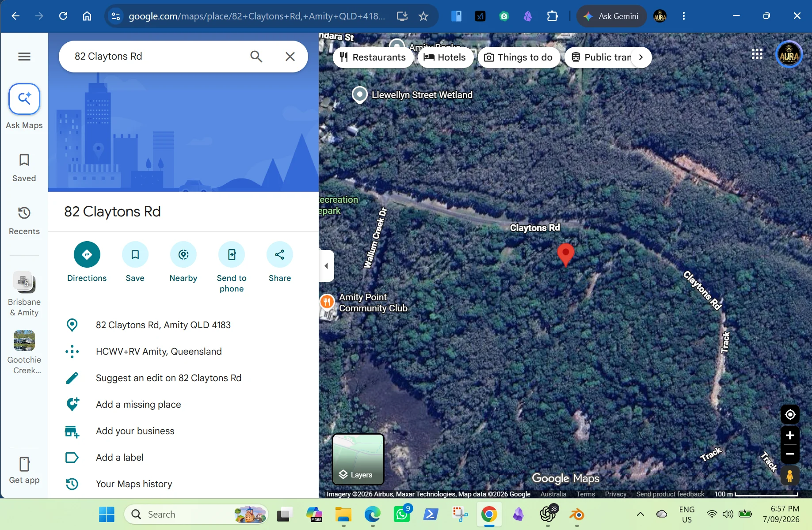Open Chrome three-dot menu
The image size is (812, 530).
pyautogui.click(x=684, y=16)
